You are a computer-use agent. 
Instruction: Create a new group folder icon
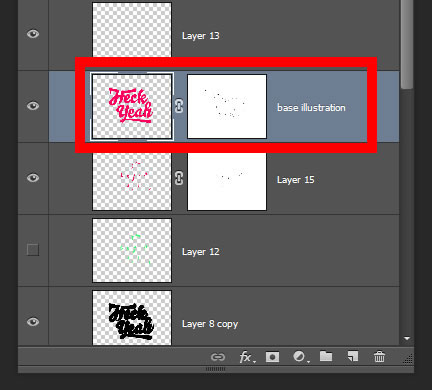[326, 356]
